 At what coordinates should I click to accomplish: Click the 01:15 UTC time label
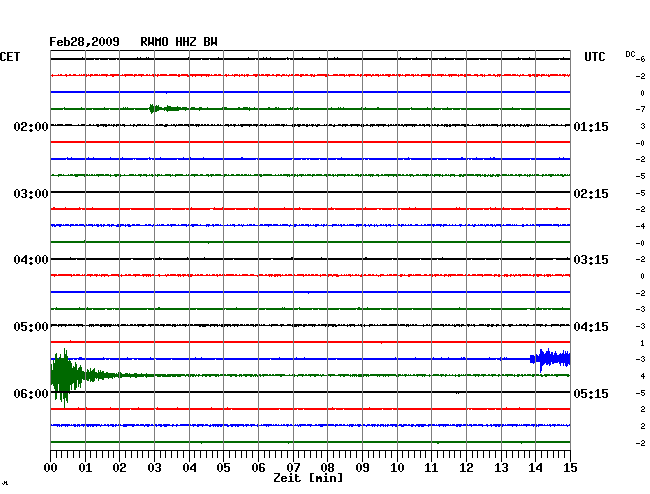coord(591,126)
